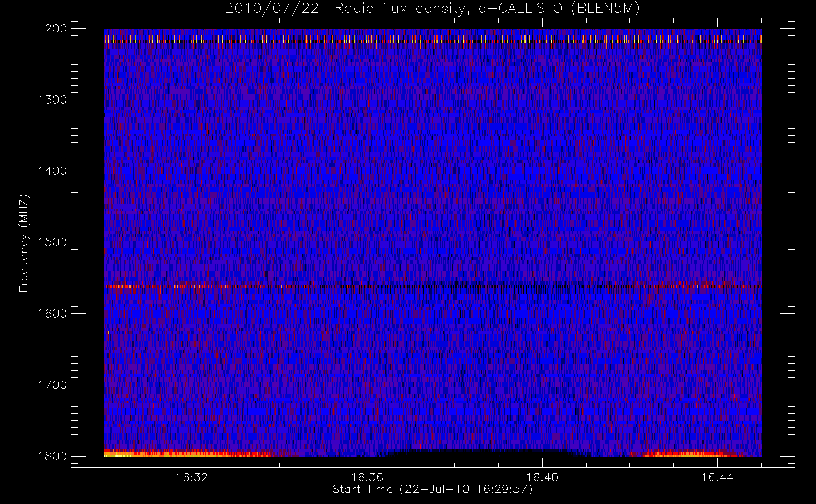Click the 16:36 time tick label
816x504 pixels.
(x=367, y=477)
